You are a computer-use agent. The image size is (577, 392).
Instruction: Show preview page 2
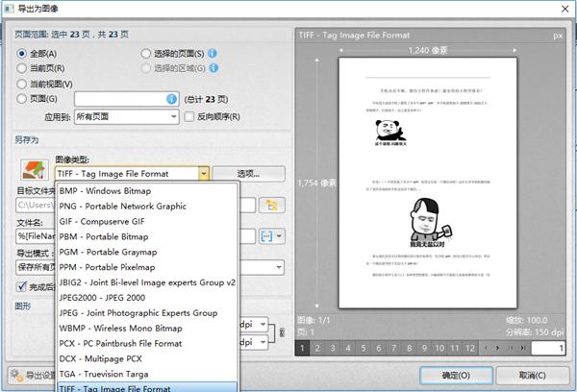[x=317, y=348]
